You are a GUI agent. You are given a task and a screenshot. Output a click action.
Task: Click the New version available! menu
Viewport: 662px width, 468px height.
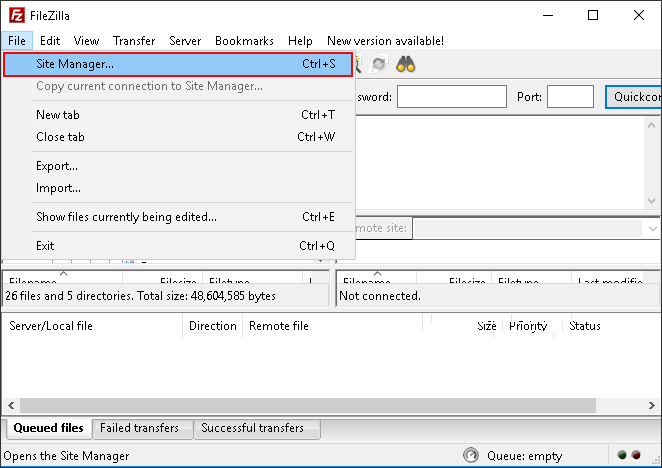pyautogui.click(x=385, y=41)
